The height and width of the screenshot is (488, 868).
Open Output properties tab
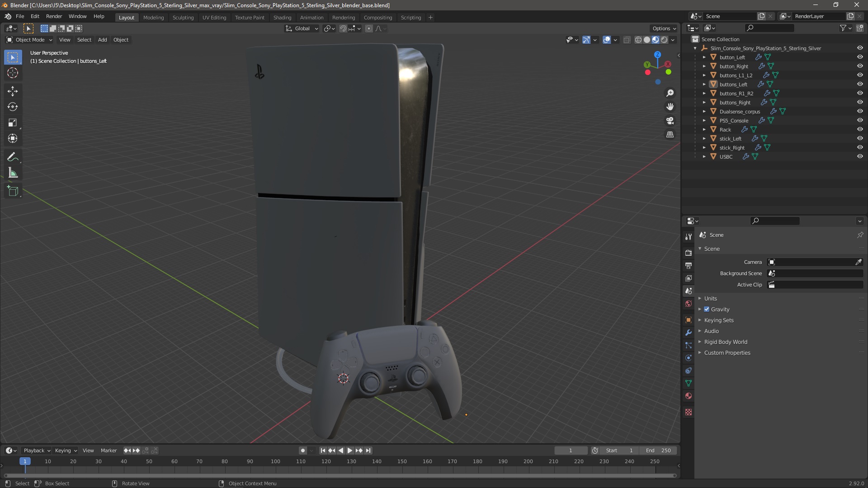(689, 265)
